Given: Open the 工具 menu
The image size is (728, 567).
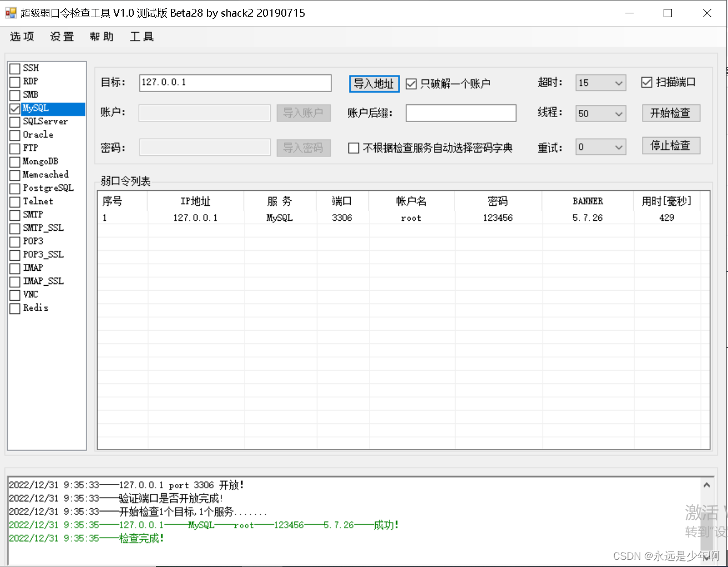Looking at the screenshot, I should pos(141,37).
